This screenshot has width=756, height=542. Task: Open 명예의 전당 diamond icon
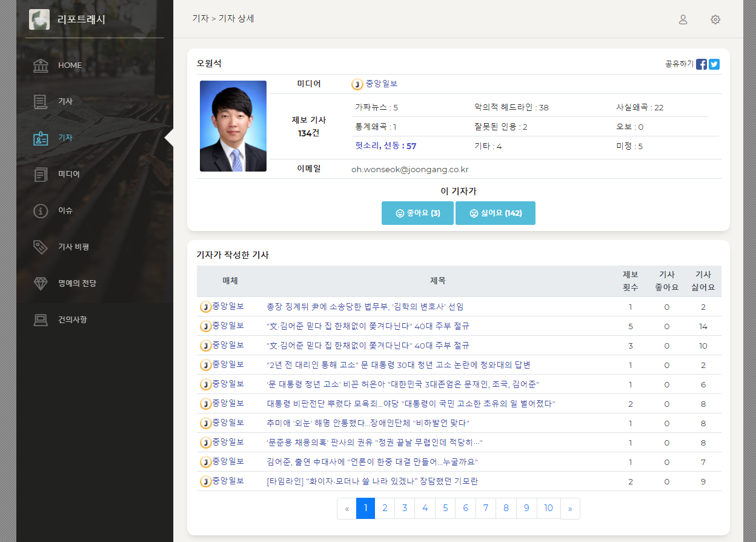[x=41, y=284]
